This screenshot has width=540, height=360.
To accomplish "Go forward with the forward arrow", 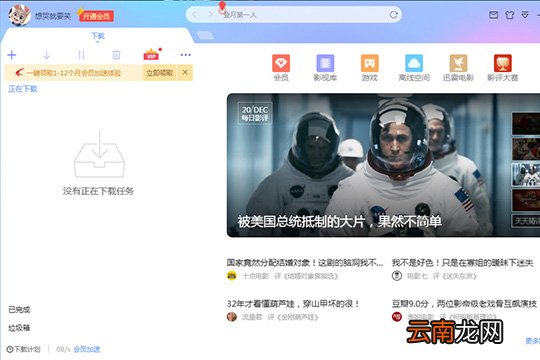I will pos(210,15).
